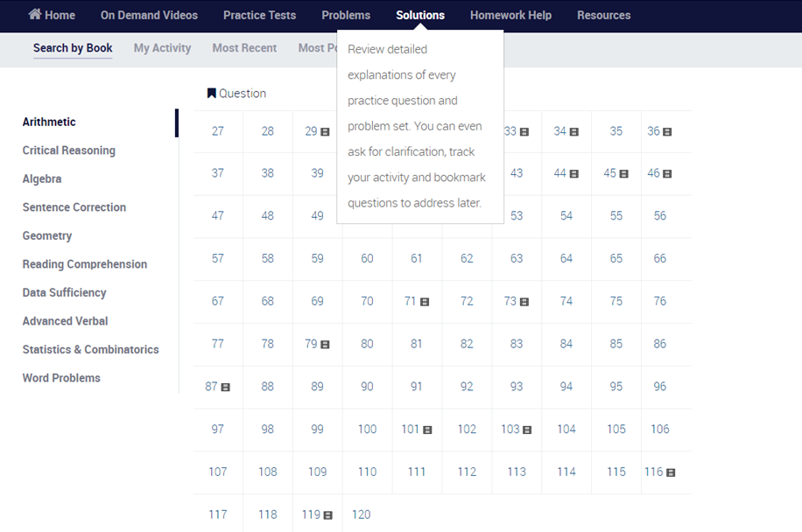Click the video icon next to question 45
Image resolution: width=802 pixels, height=532 pixels.
[624, 174]
